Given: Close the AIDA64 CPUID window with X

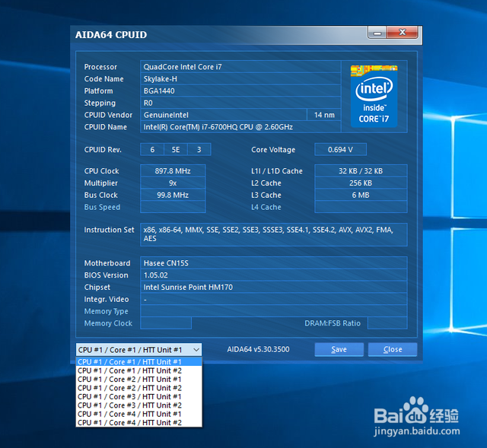Looking at the screenshot, I should [403, 32].
